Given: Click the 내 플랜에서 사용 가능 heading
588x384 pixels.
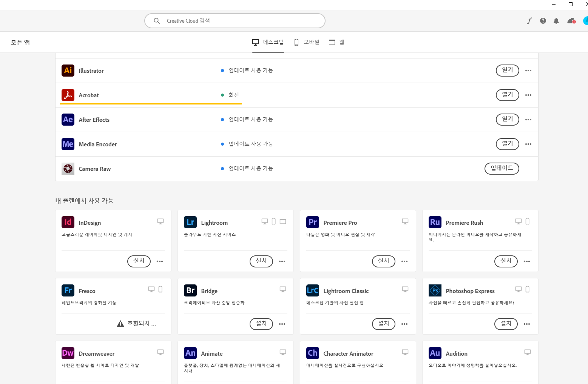Looking at the screenshot, I should (x=85, y=201).
